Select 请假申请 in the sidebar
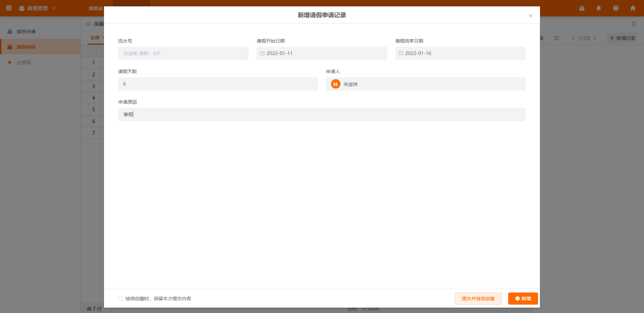Image resolution: width=644 pixels, height=313 pixels. point(40,47)
